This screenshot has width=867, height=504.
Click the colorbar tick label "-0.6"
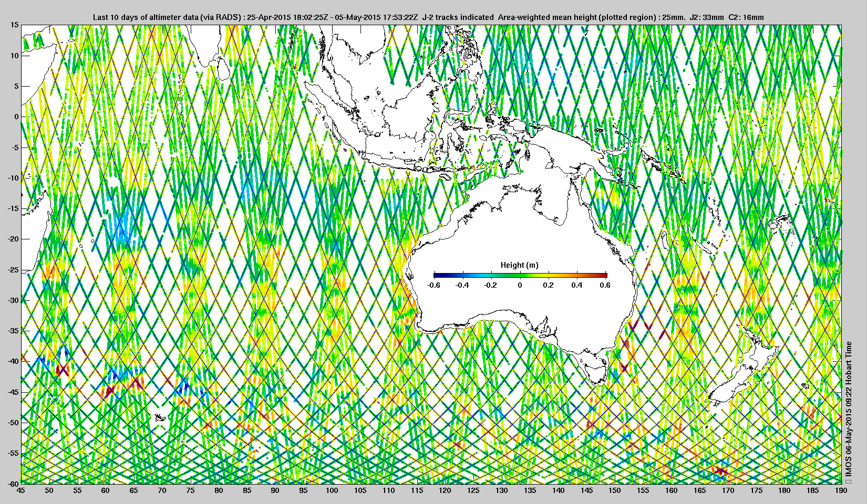point(434,285)
